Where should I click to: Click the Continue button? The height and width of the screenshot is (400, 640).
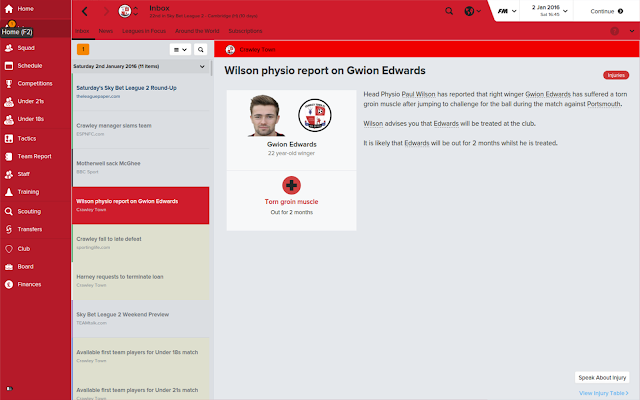(607, 11)
